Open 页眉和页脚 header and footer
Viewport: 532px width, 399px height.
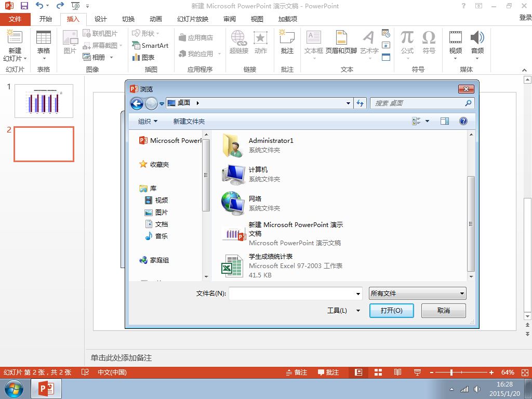(341, 42)
